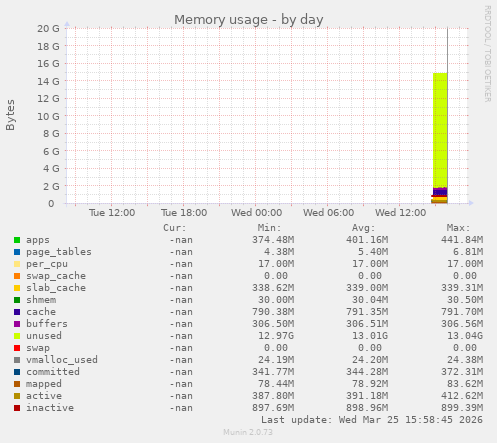Click the 'Min:' column header

pyautogui.click(x=269, y=228)
